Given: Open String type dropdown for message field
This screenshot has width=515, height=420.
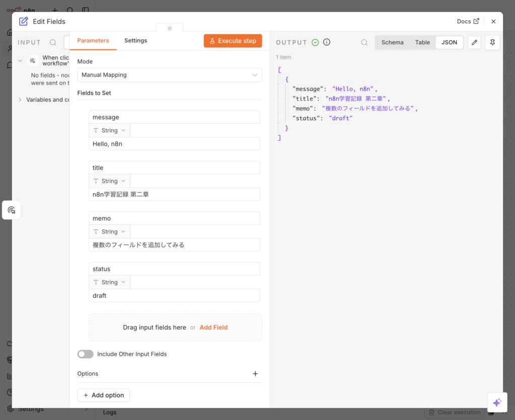Looking at the screenshot, I should coord(110,130).
